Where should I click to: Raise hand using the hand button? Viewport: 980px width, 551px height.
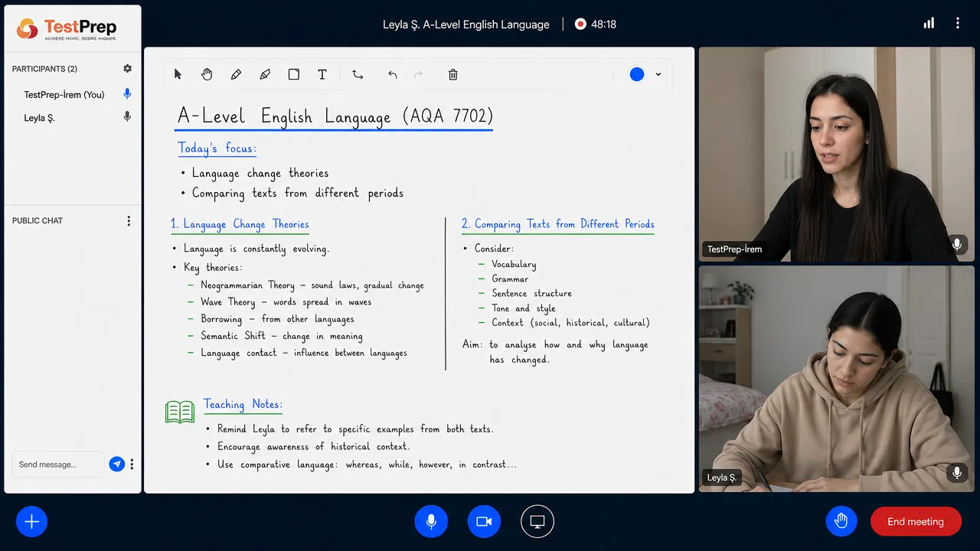[x=841, y=522]
